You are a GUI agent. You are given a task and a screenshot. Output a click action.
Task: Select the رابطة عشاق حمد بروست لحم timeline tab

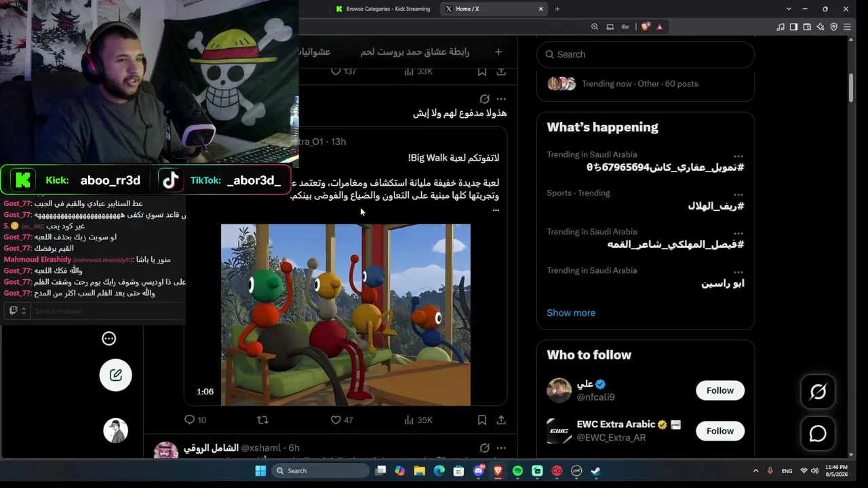tap(414, 52)
